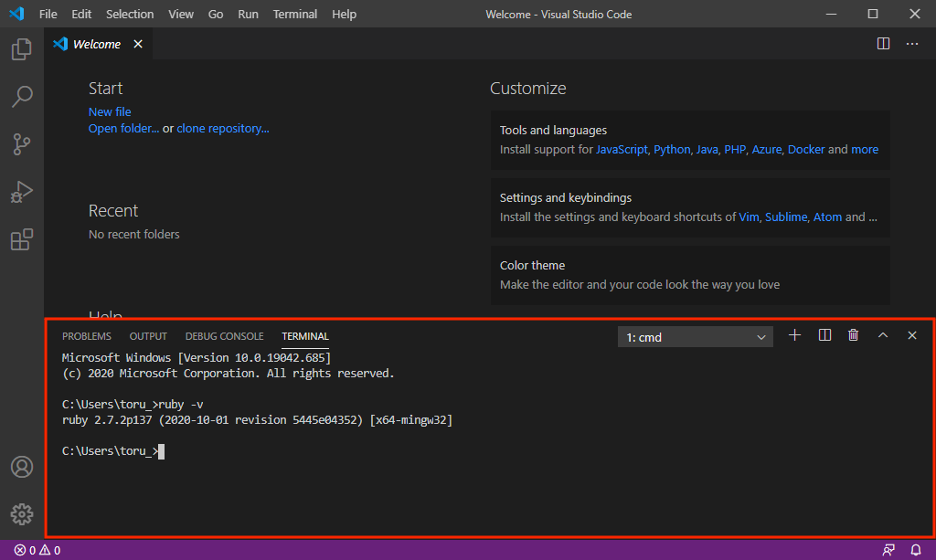Screen dimensions: 936x560
Task: Click the ruby -v command line
Action: 133,405
